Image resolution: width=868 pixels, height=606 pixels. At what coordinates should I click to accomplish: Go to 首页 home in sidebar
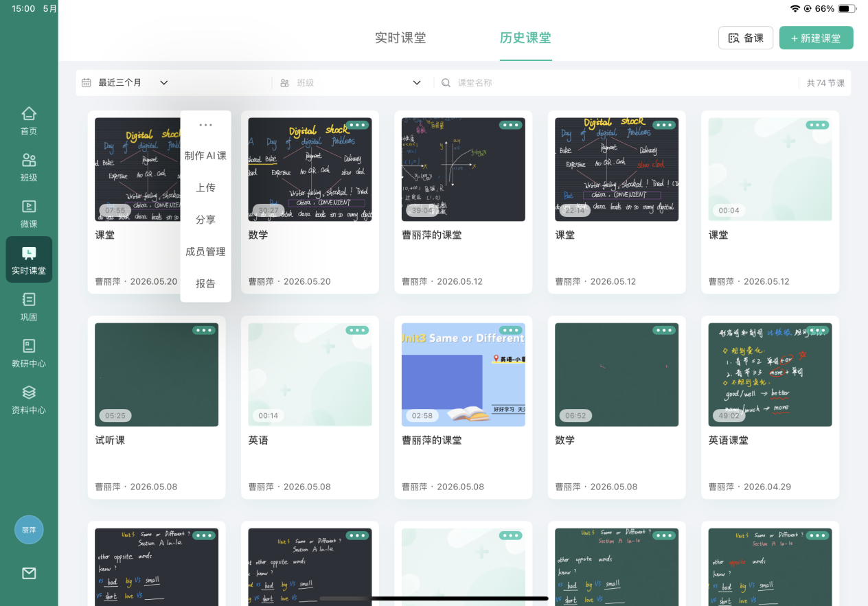(29, 121)
